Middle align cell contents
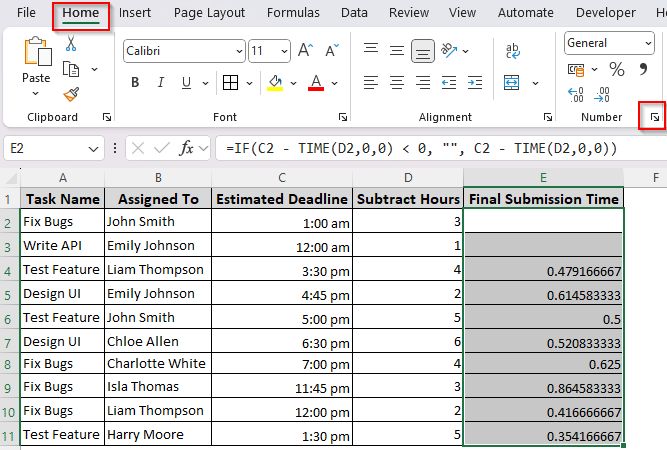 click(396, 51)
